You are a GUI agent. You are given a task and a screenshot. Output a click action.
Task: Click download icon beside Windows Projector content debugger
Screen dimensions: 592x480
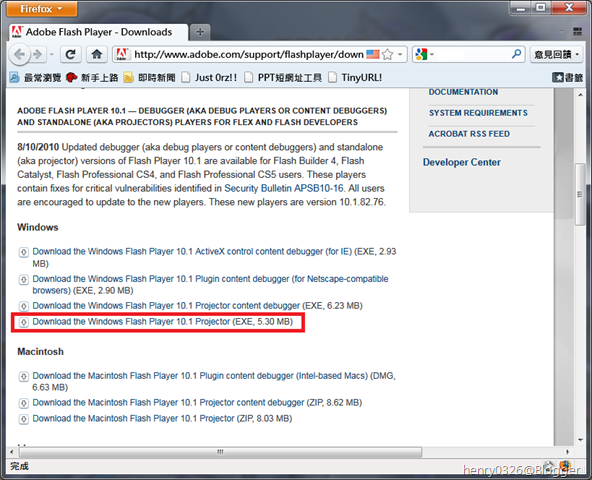tap(23, 306)
